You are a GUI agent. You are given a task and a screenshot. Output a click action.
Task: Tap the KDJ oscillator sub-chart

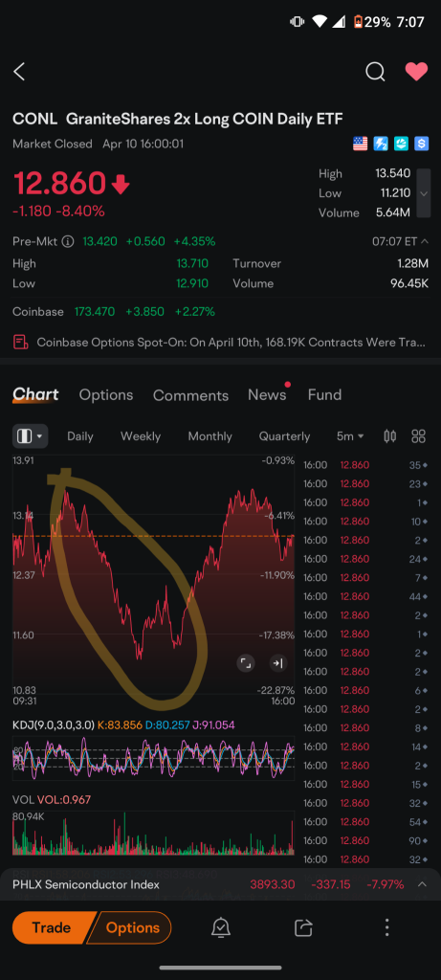[153, 758]
